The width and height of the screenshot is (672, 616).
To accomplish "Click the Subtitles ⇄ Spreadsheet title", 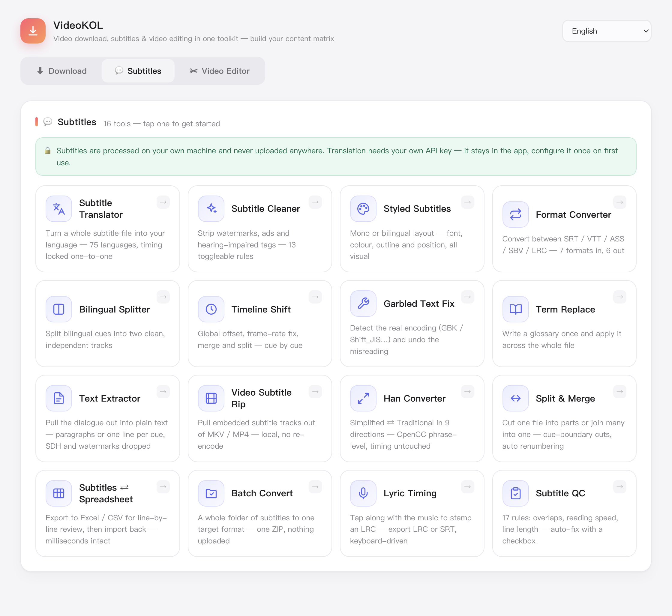I will click(106, 493).
